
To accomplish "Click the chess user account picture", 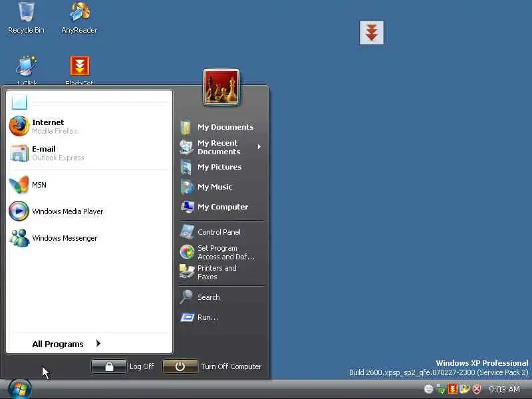I will pos(221,87).
